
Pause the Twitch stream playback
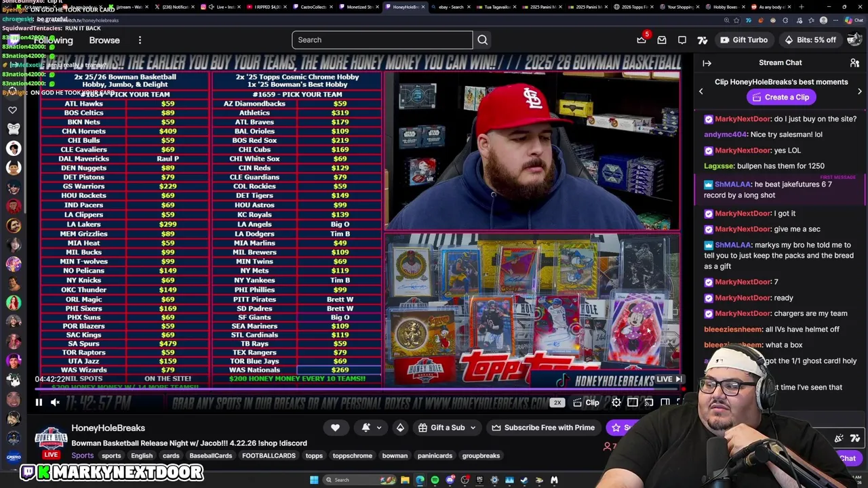point(39,403)
